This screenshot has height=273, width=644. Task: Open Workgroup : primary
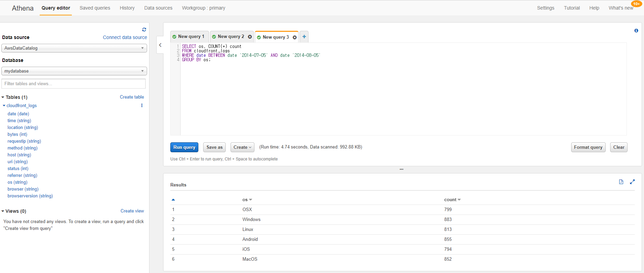[x=203, y=8]
